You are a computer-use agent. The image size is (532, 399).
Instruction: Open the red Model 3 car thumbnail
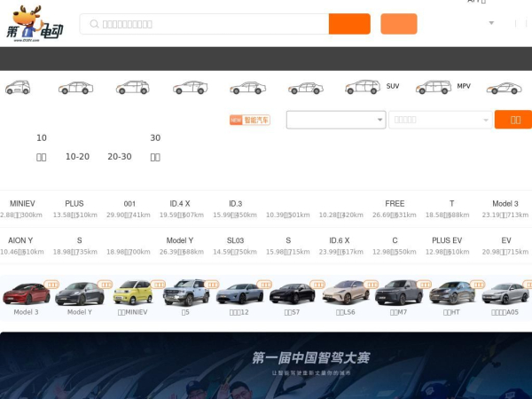[26, 293]
